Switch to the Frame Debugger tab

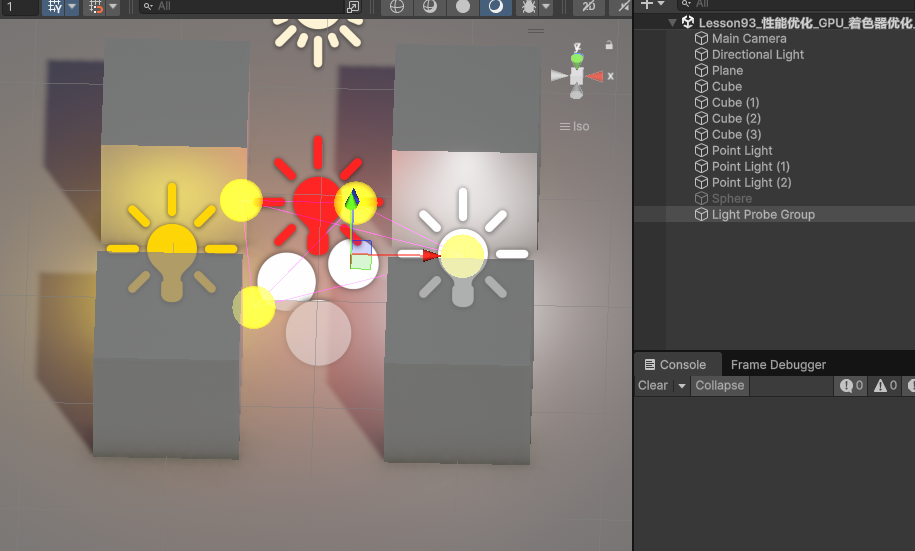pyautogui.click(x=778, y=365)
